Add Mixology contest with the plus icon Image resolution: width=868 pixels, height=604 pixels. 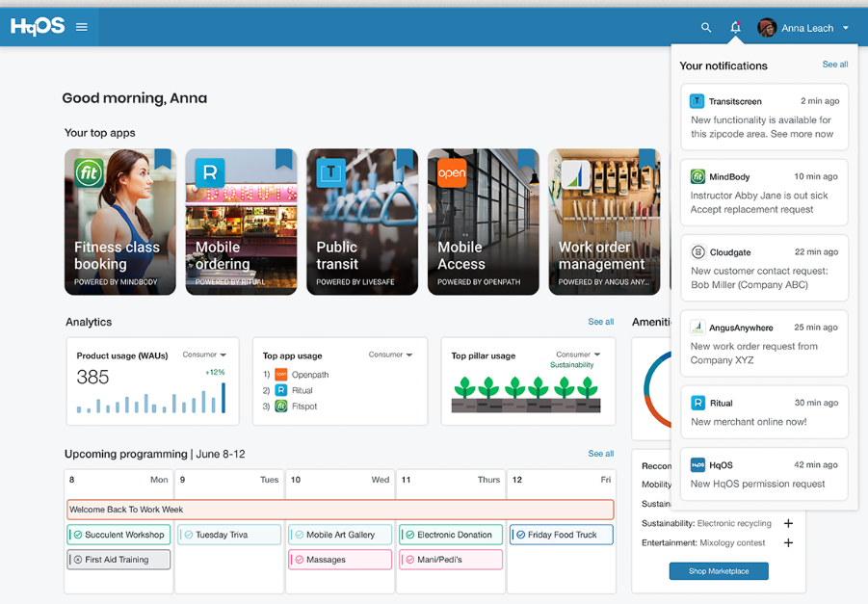click(788, 543)
